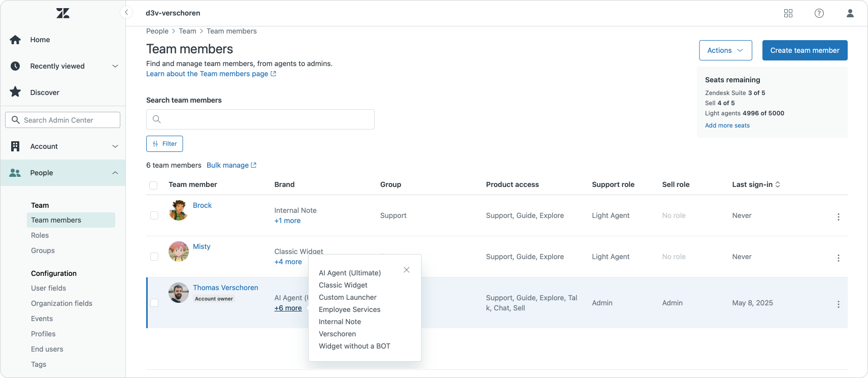Click the +6 more brands link for Thomas
The height and width of the screenshot is (378, 868).
point(288,308)
